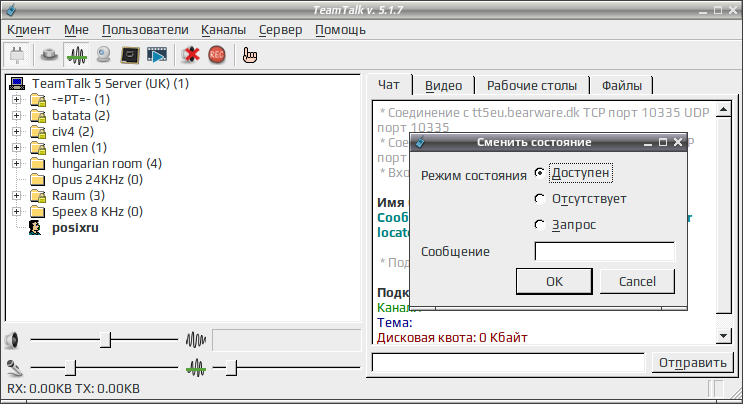Expand the Raum channel
743x404 pixels.
pos(17,196)
